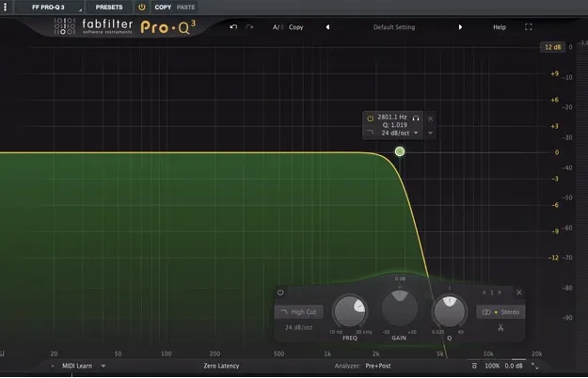588x378 pixels.
Task: Delete the band via tooltip X
Action: pyautogui.click(x=430, y=118)
